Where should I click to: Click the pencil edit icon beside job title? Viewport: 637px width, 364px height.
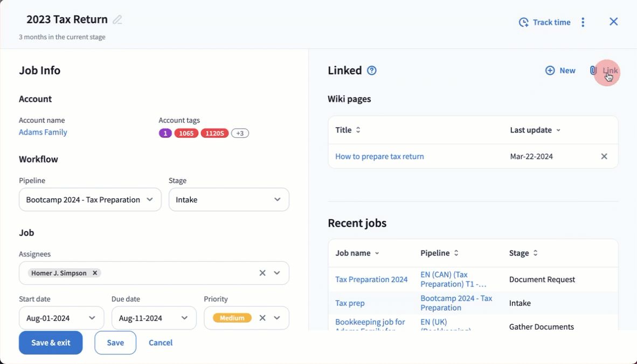coord(117,20)
